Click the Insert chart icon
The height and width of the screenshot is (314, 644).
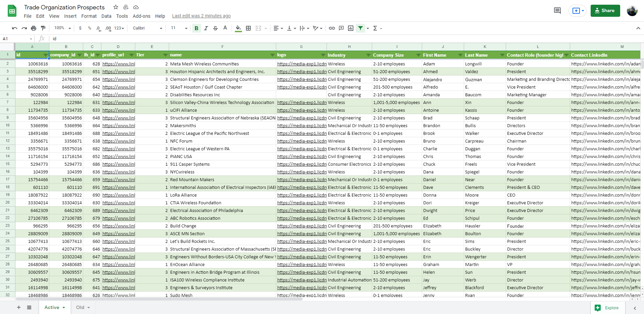tap(351, 28)
